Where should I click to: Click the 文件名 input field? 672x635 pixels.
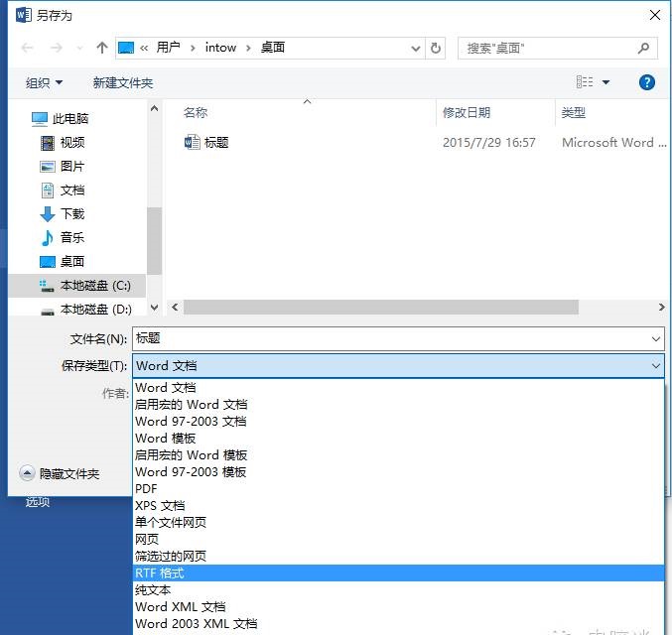point(391,339)
